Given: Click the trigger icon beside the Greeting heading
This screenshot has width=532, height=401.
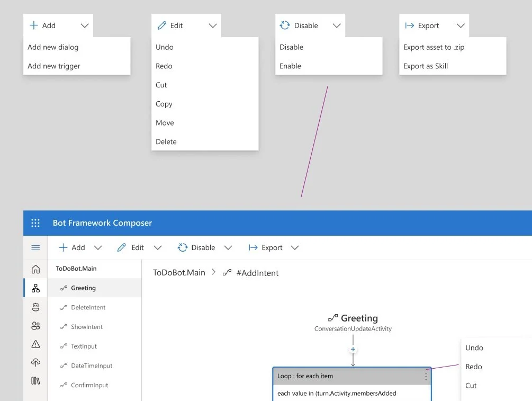Looking at the screenshot, I should point(333,318).
